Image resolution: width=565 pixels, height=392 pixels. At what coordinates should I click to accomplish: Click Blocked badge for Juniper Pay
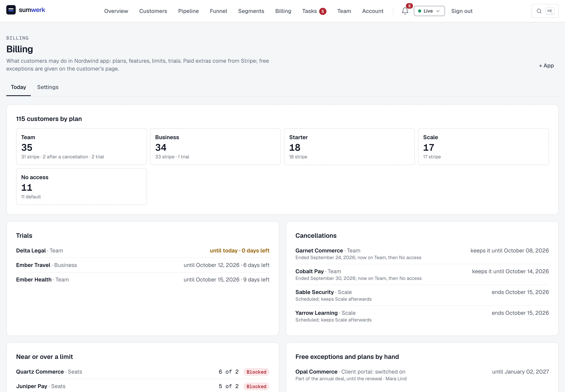[x=256, y=386]
